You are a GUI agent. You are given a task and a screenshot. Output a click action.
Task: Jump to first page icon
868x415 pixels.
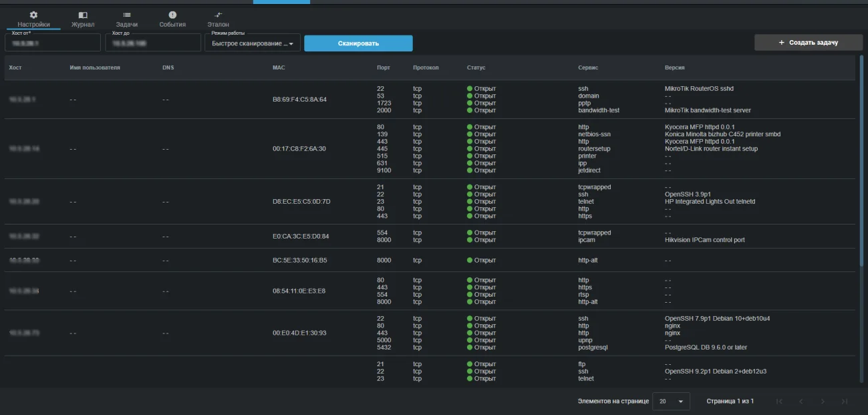click(x=779, y=402)
